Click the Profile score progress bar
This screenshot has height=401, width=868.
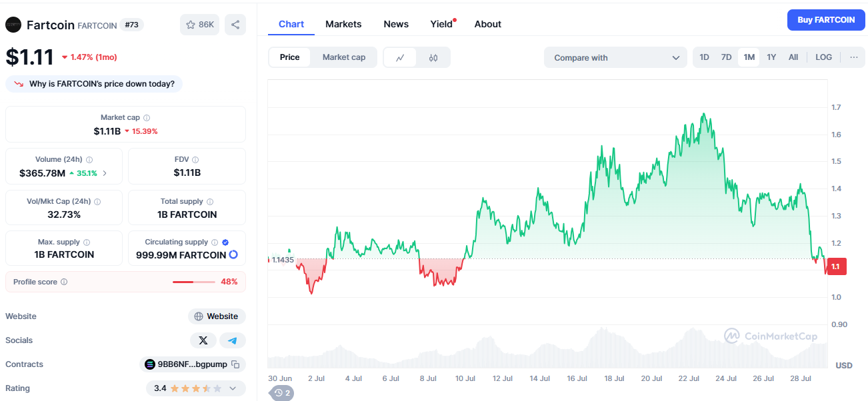[194, 282]
